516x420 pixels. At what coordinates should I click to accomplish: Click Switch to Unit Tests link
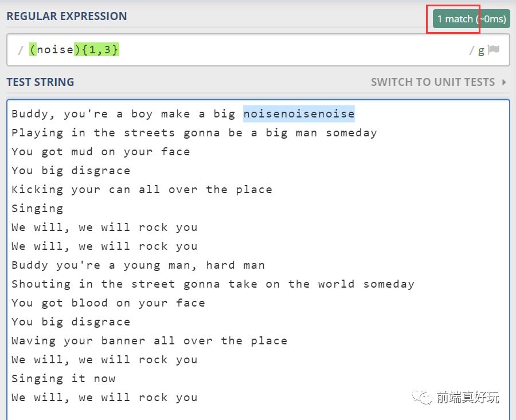click(433, 82)
